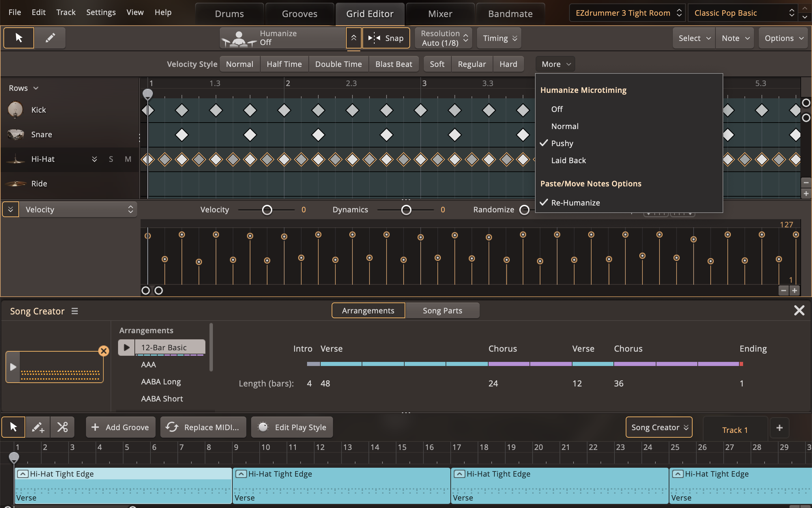Select the AABA Long arrangement

point(161,381)
